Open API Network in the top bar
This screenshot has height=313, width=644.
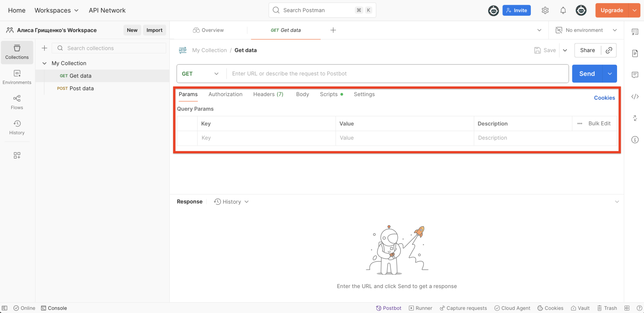click(x=107, y=10)
